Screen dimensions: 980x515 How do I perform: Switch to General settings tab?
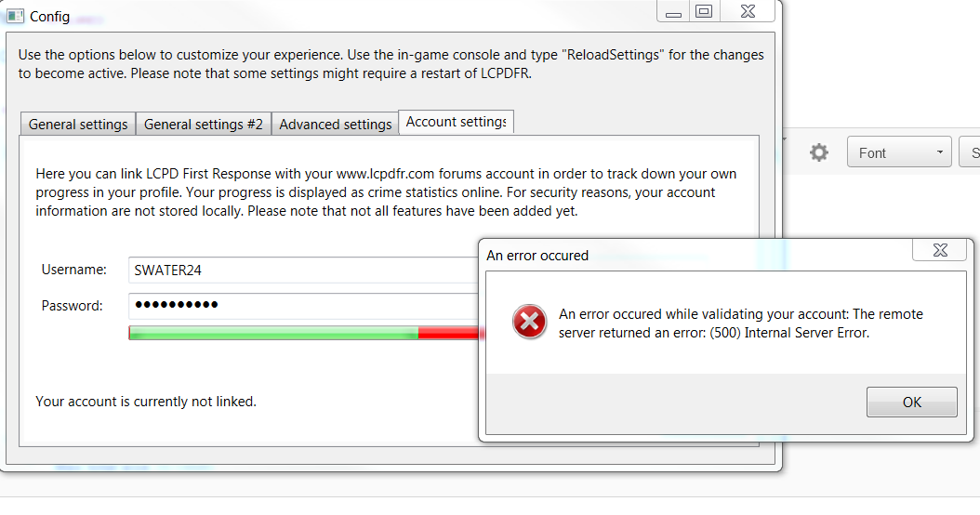[x=78, y=124]
